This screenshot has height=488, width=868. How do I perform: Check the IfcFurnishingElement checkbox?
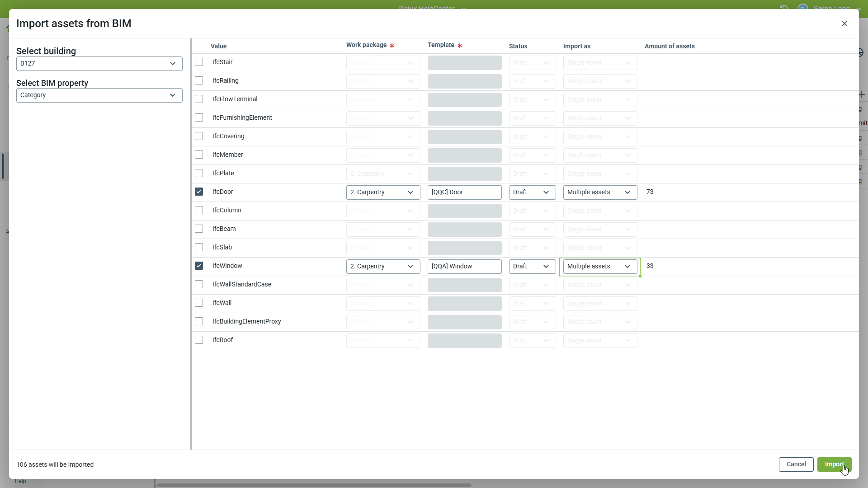click(x=199, y=117)
